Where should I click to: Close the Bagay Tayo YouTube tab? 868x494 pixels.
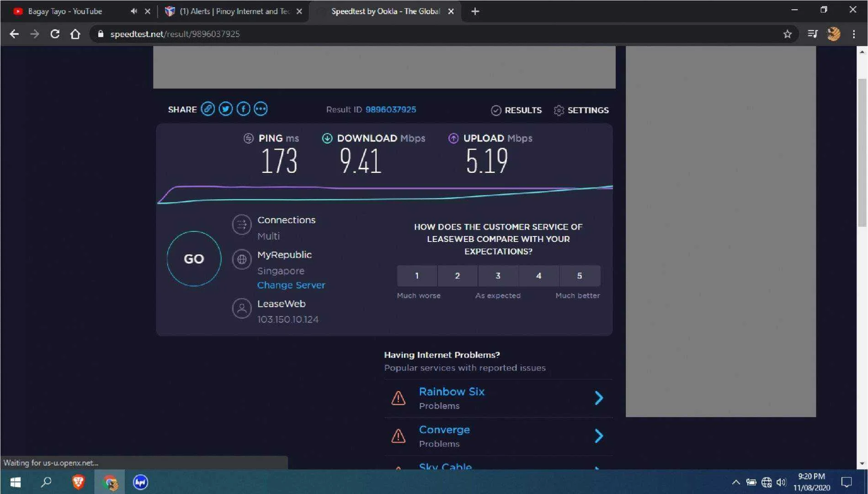(x=147, y=11)
